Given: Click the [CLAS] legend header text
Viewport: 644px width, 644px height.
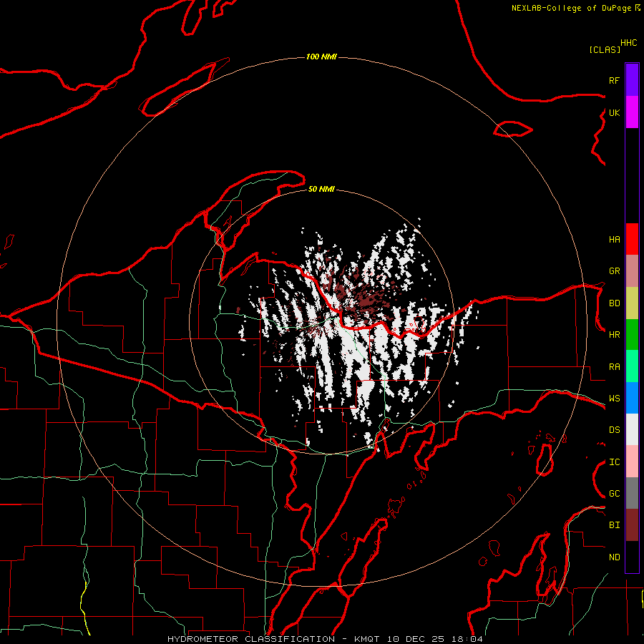Looking at the screenshot, I should tap(605, 49).
